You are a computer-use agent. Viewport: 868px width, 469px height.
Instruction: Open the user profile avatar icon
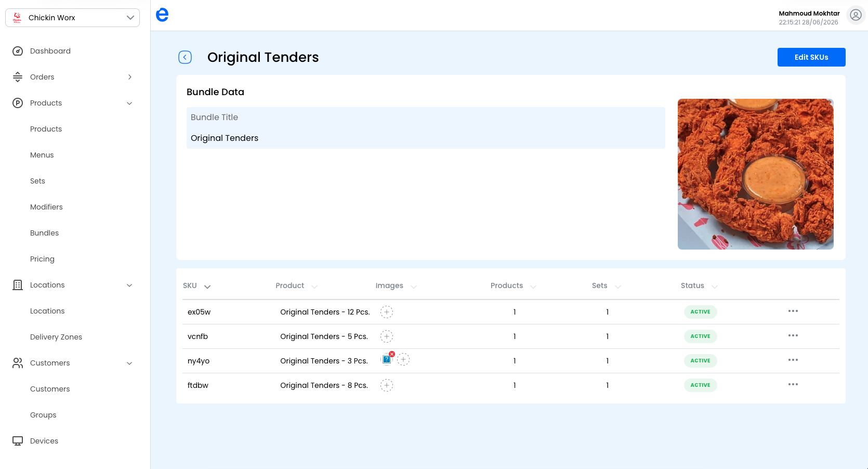pos(856,15)
